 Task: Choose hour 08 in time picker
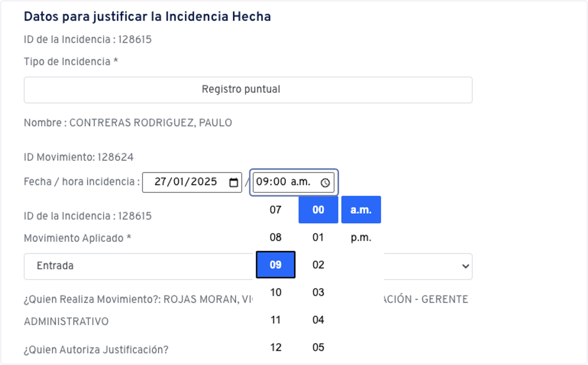coord(276,237)
